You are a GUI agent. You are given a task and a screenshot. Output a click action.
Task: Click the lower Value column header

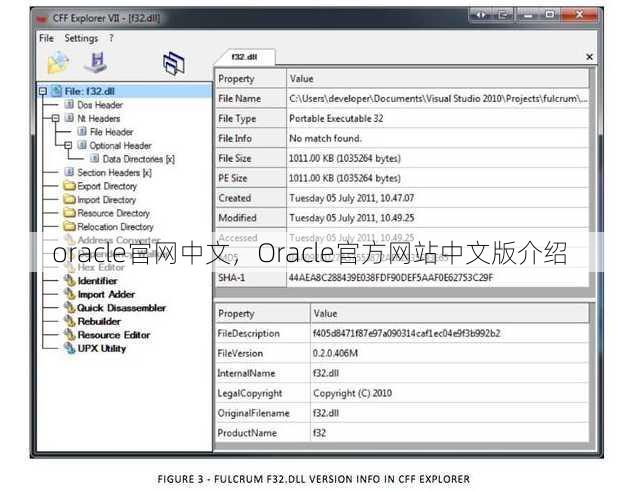[x=450, y=314]
